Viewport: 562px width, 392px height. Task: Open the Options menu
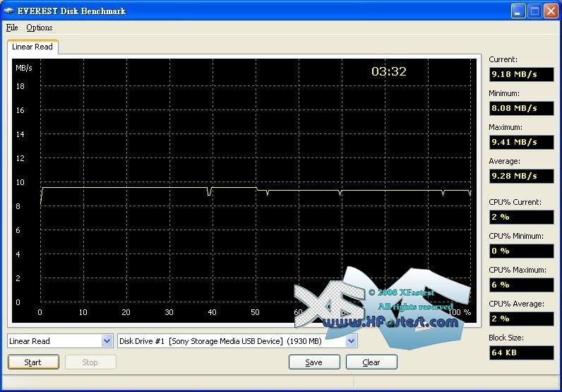(x=40, y=28)
